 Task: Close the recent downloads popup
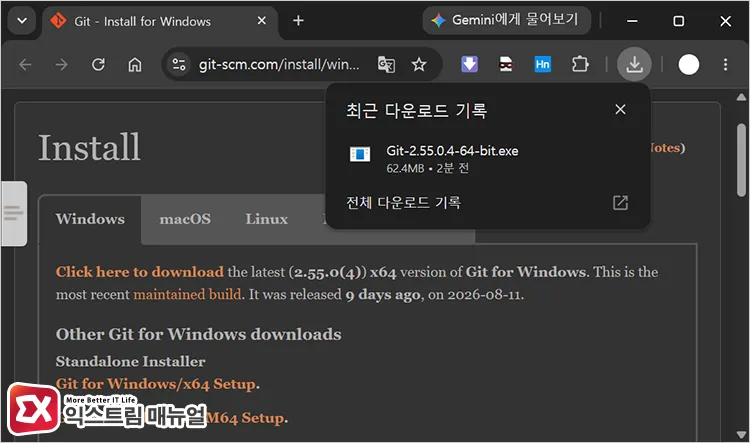click(620, 110)
